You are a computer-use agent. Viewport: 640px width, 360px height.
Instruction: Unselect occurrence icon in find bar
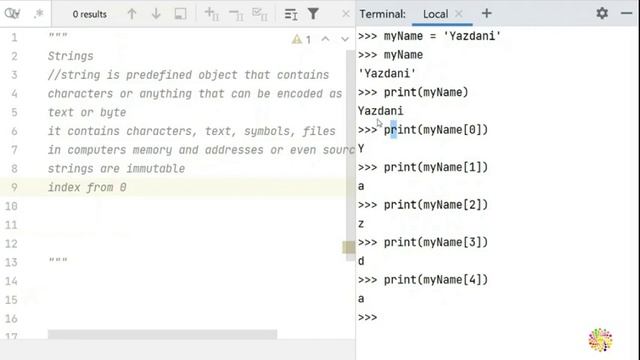point(236,15)
